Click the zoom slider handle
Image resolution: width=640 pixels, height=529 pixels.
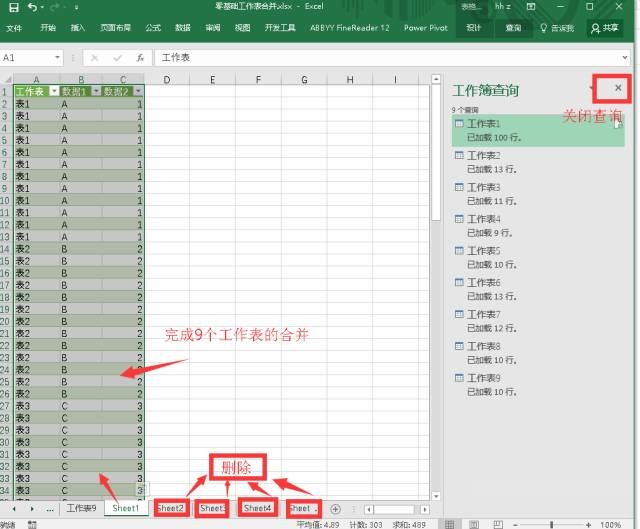click(551, 525)
